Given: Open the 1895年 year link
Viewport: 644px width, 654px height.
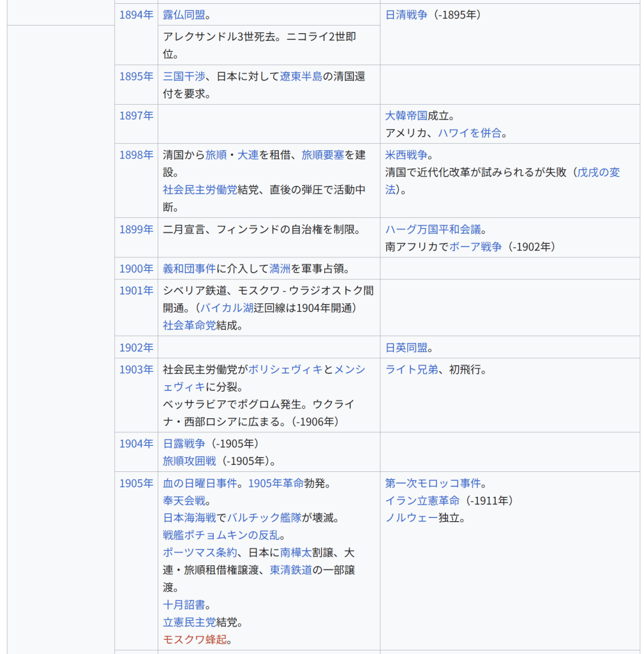Looking at the screenshot, I should (x=136, y=77).
